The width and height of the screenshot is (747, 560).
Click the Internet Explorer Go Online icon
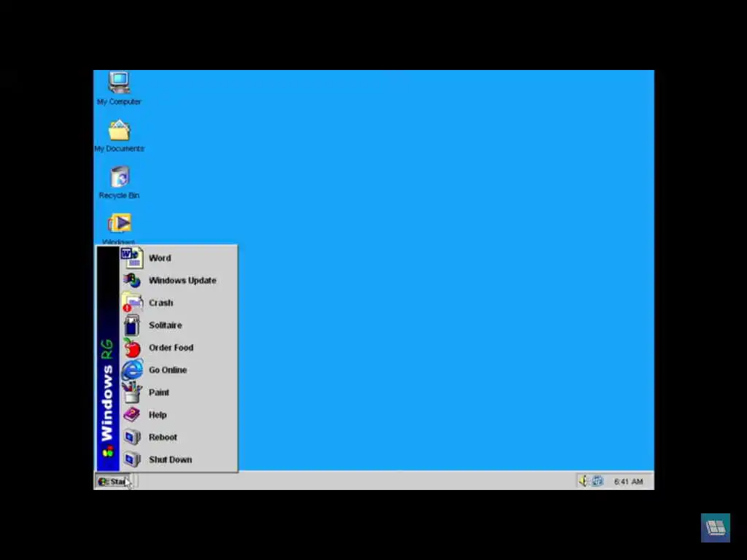point(132,370)
